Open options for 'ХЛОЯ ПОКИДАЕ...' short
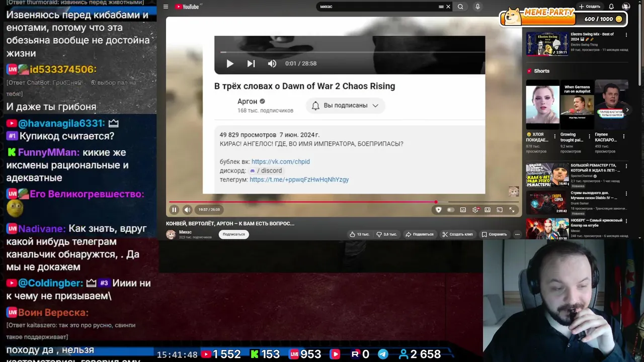 pyautogui.click(x=555, y=136)
